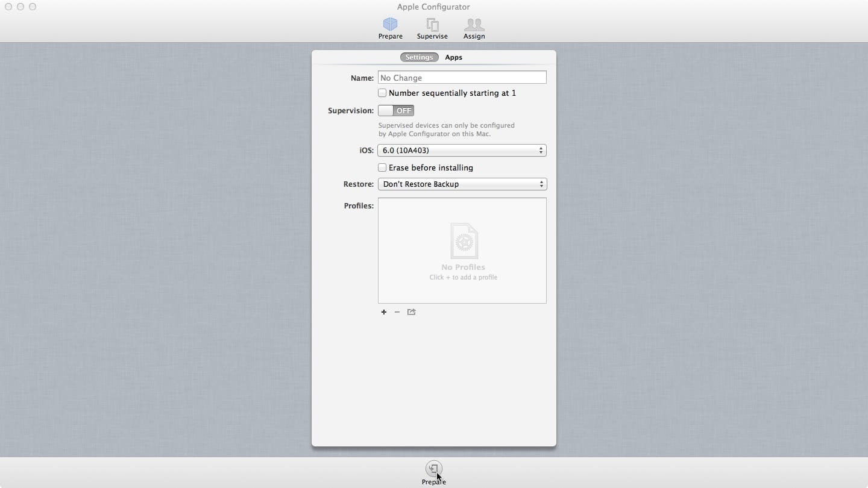
Task: Open the iOS version dropdown
Action: pyautogui.click(x=462, y=150)
